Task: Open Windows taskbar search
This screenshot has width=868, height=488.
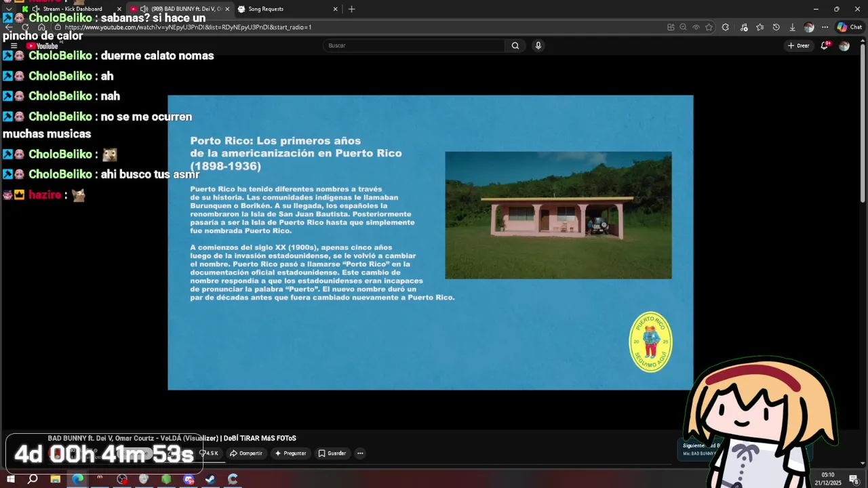Action: 33,479
